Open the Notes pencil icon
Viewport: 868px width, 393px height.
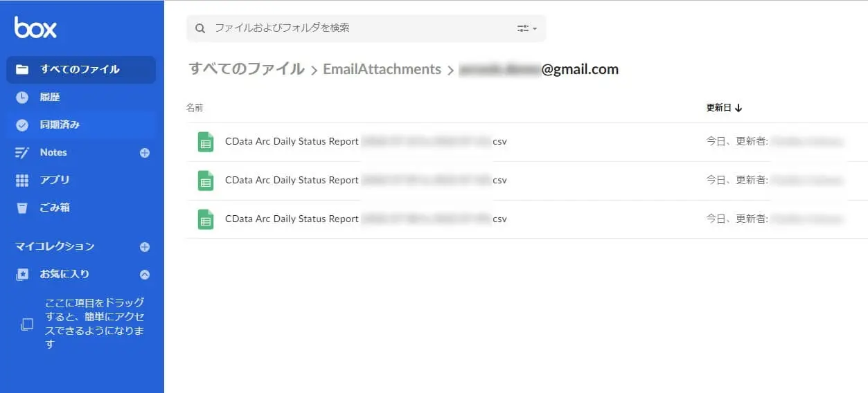22,153
